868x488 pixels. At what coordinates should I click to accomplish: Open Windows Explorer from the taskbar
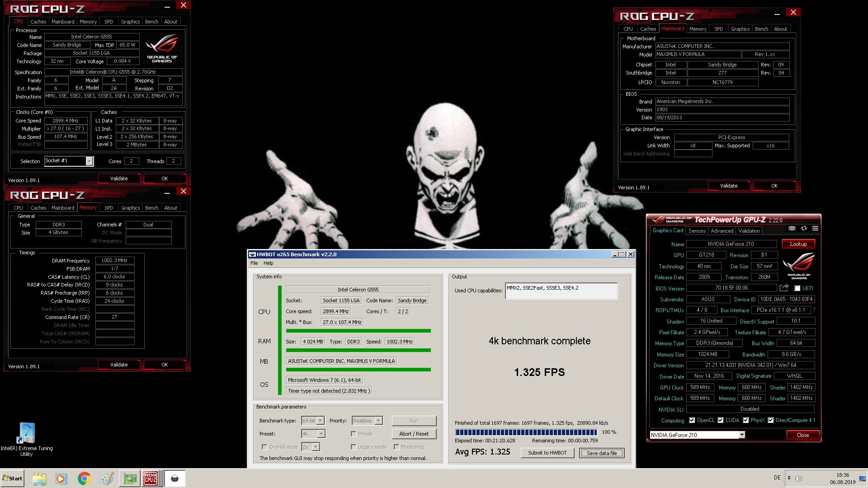39,479
